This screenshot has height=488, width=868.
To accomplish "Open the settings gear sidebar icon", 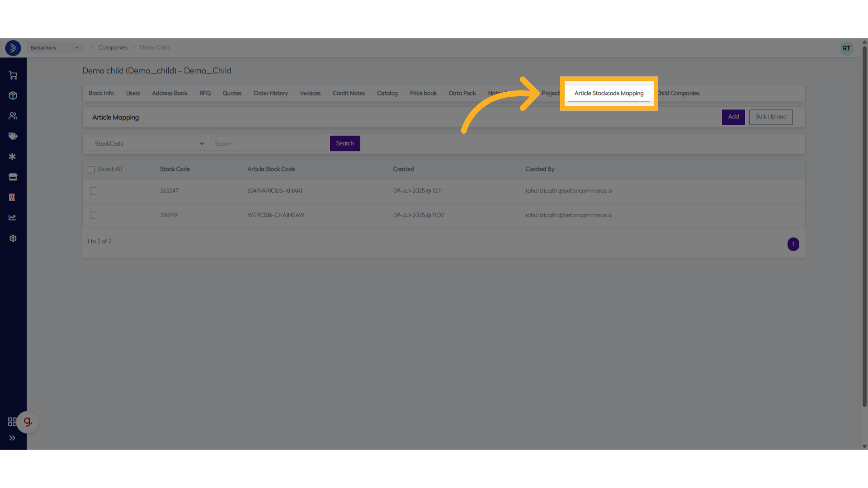I will pyautogui.click(x=13, y=238).
